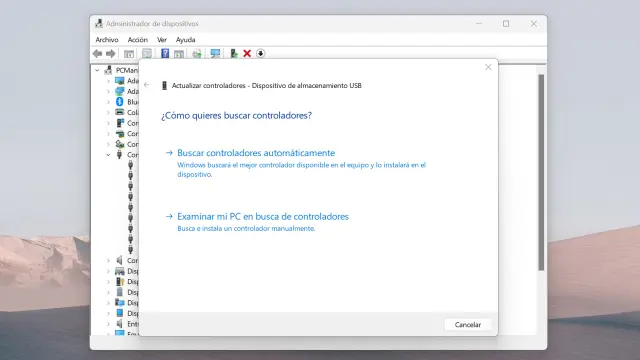Open the Ayuda menu

click(185, 40)
